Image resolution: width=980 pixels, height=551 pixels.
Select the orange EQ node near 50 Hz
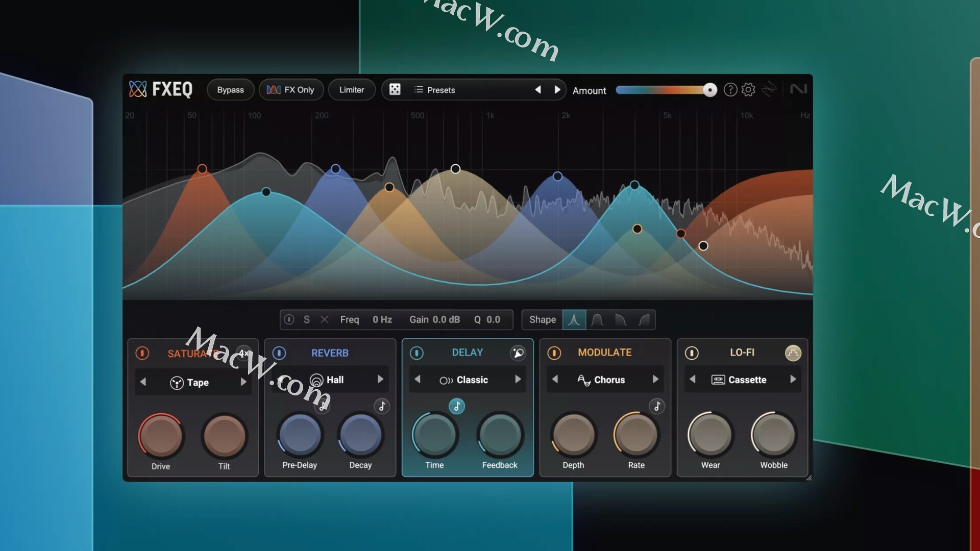(x=202, y=169)
